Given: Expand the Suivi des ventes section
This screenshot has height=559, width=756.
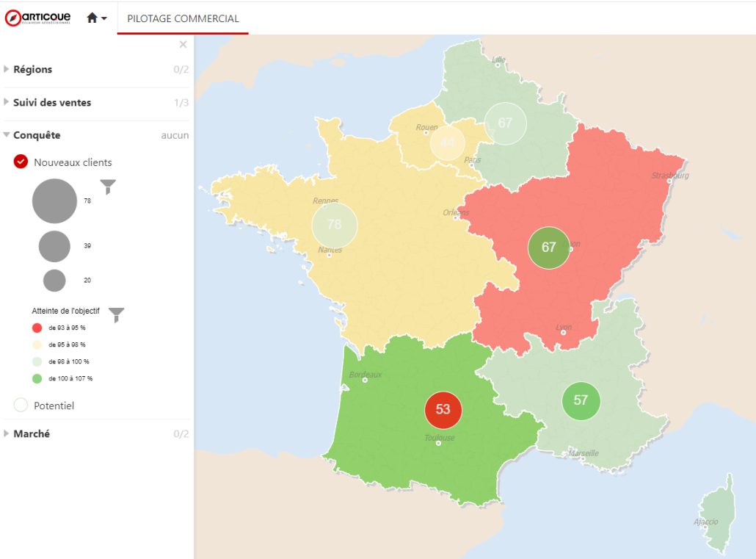Looking at the screenshot, I should point(51,103).
